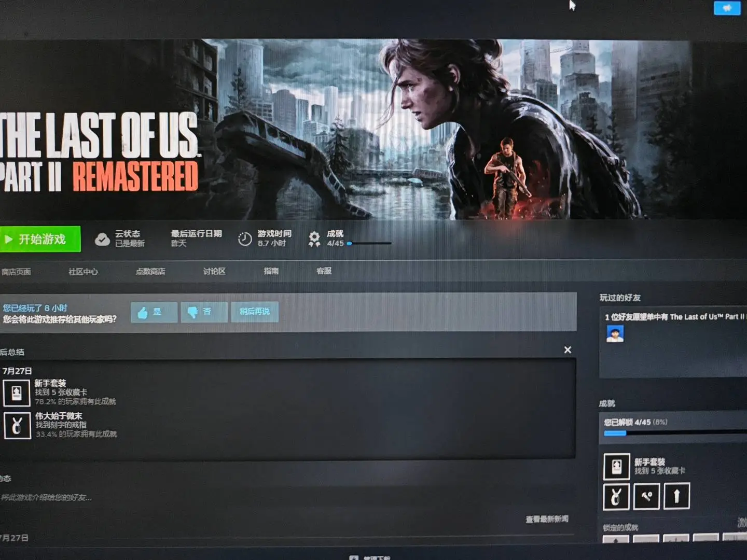Click the 33.4% 的玩家拥有此成就 text

(x=77, y=434)
